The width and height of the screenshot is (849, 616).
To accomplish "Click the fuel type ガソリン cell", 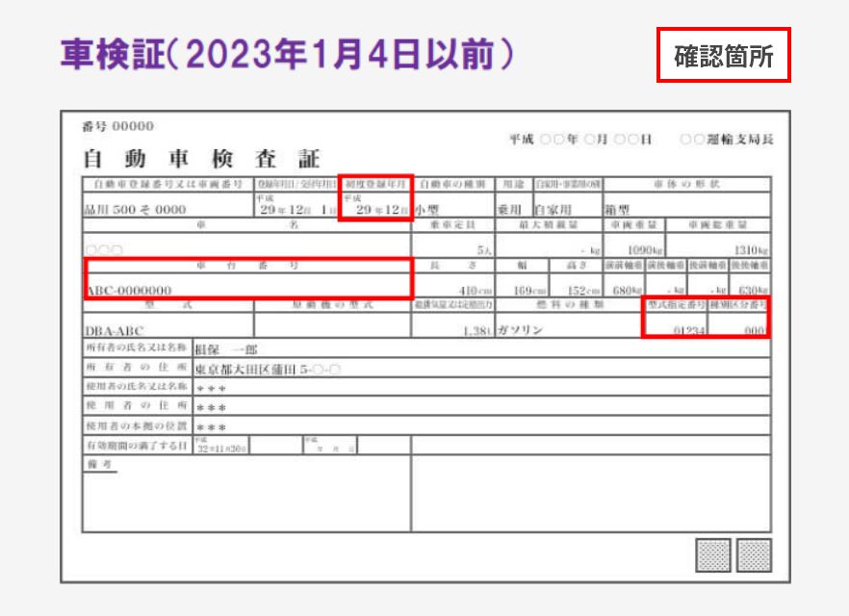I will [521, 329].
